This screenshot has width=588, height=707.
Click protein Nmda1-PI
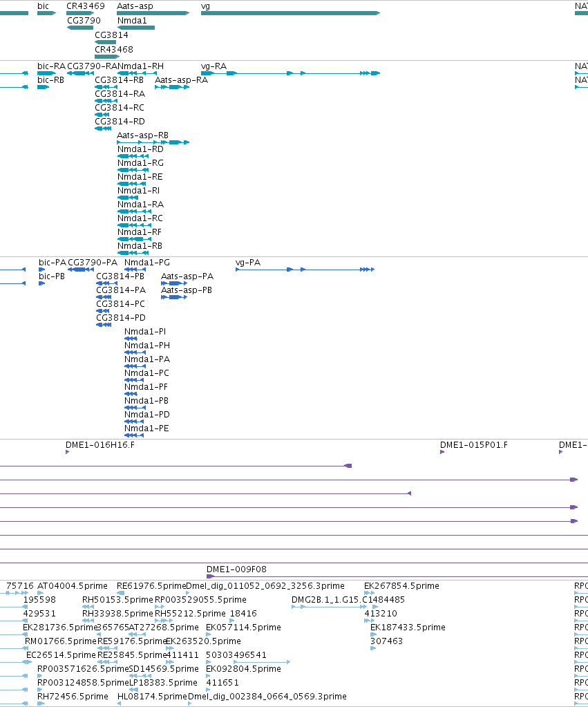click(145, 332)
